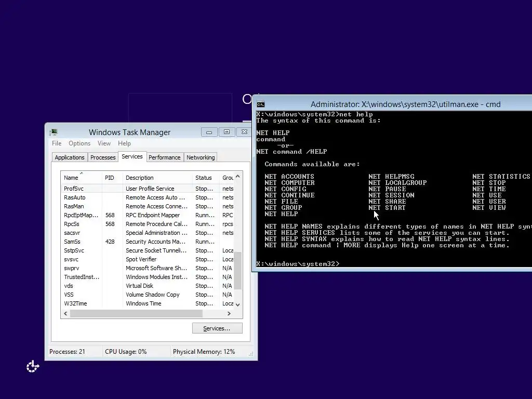The image size is (532, 399).
Task: Select the RpcSs service row
Action: click(148, 224)
